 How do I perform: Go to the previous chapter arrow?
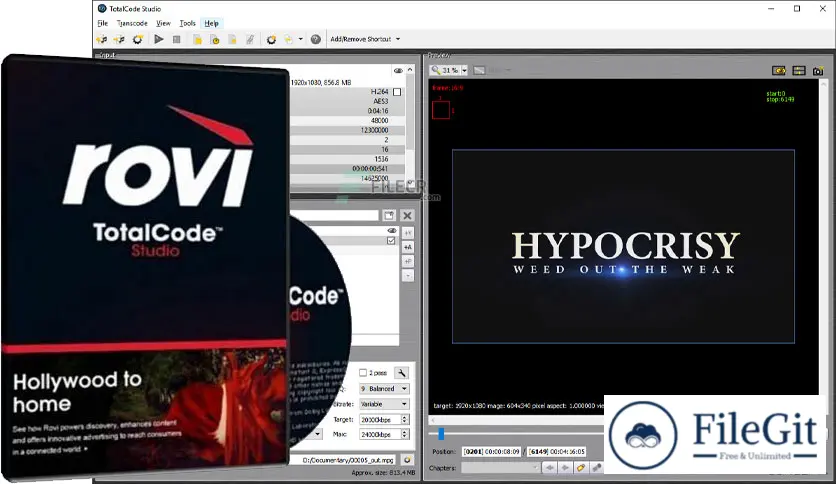(549, 467)
